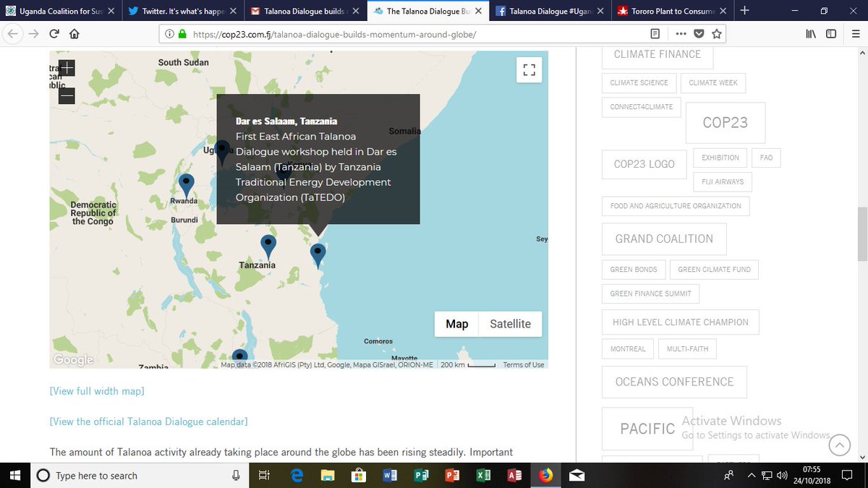
Task: Switch to the Facebook Talanoa Dialogue tab
Action: click(550, 11)
